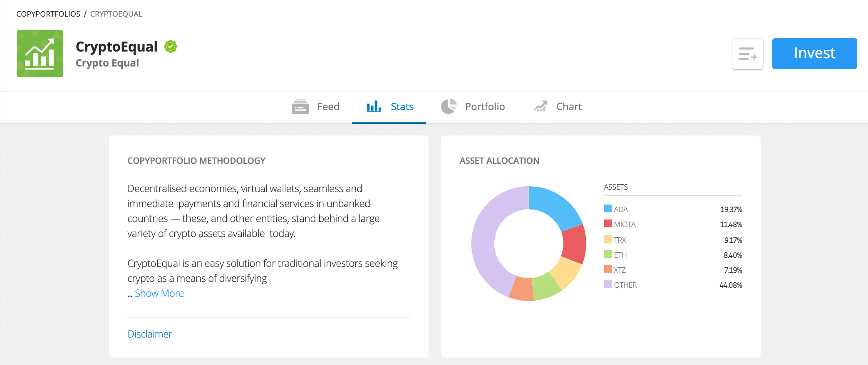
Task: Click the OTHER asset label
Action: [625, 285]
